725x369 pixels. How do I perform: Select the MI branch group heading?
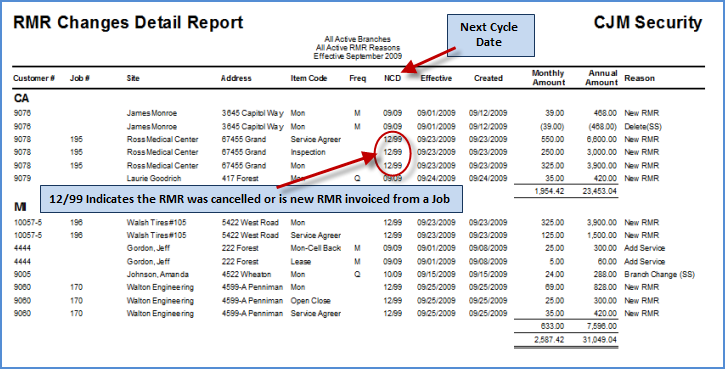pos(20,208)
